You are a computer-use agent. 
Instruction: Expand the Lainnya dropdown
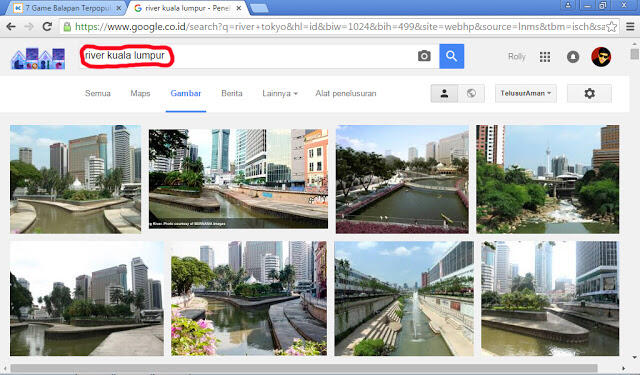pyautogui.click(x=280, y=93)
